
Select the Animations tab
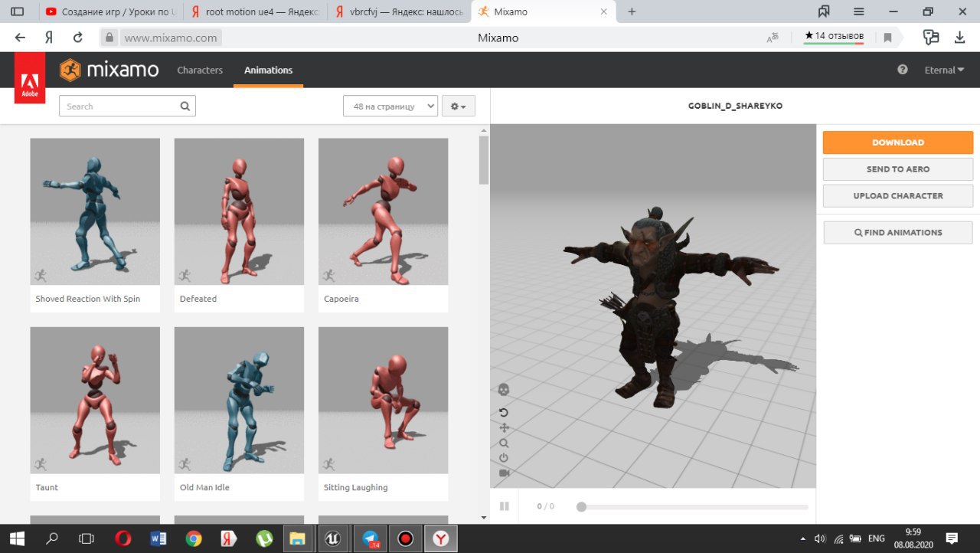click(268, 70)
